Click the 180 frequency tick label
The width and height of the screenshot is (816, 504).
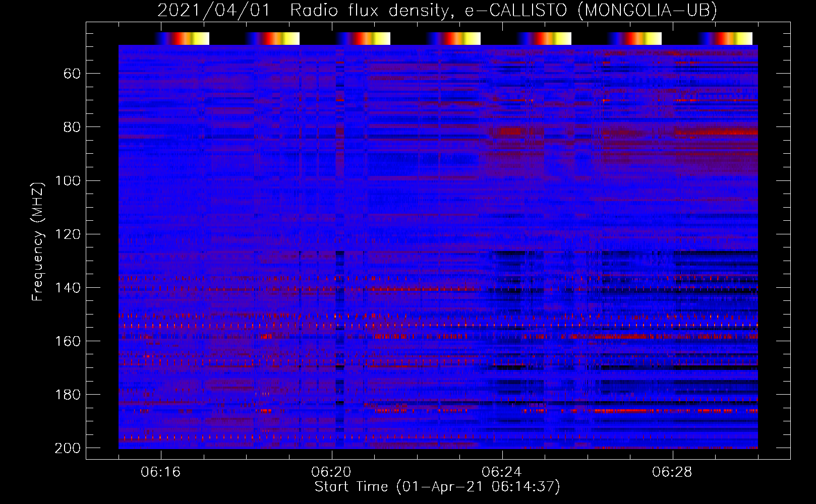[68, 395]
